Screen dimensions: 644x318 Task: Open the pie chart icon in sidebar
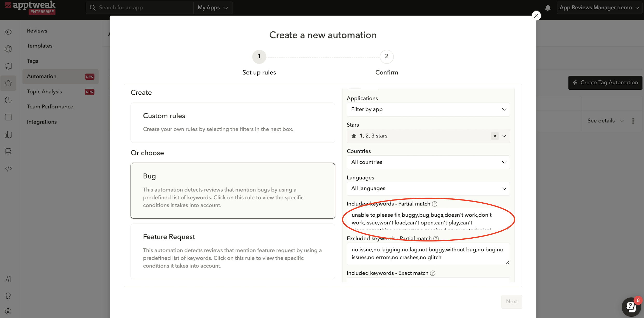(x=8, y=100)
